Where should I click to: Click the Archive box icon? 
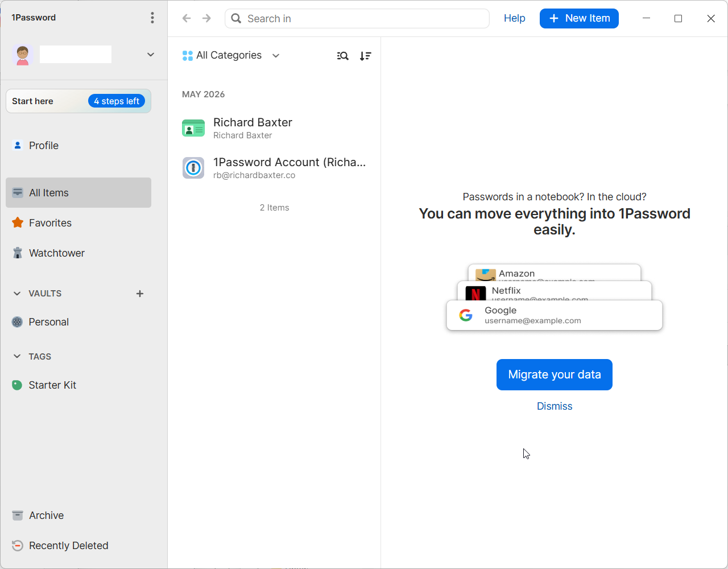18,516
